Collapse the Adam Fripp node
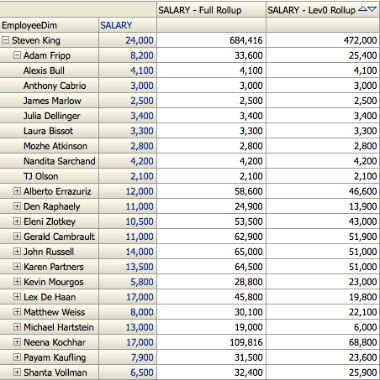The image size is (380, 380). [x=17, y=55]
